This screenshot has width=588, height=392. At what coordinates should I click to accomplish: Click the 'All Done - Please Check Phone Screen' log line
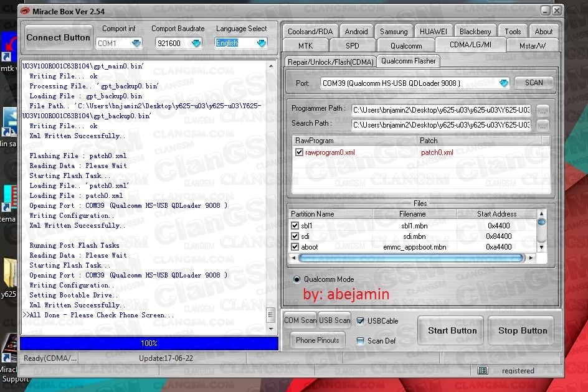98,315
